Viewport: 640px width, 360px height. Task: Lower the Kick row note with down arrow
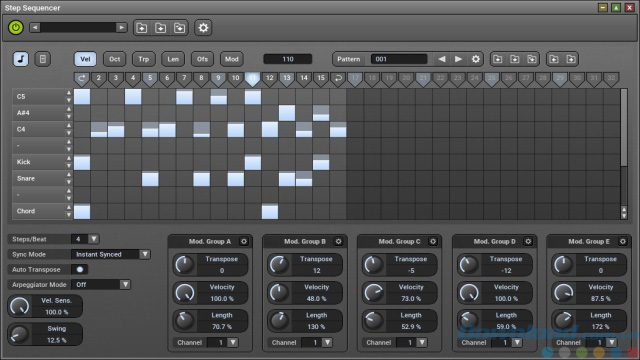(69, 166)
